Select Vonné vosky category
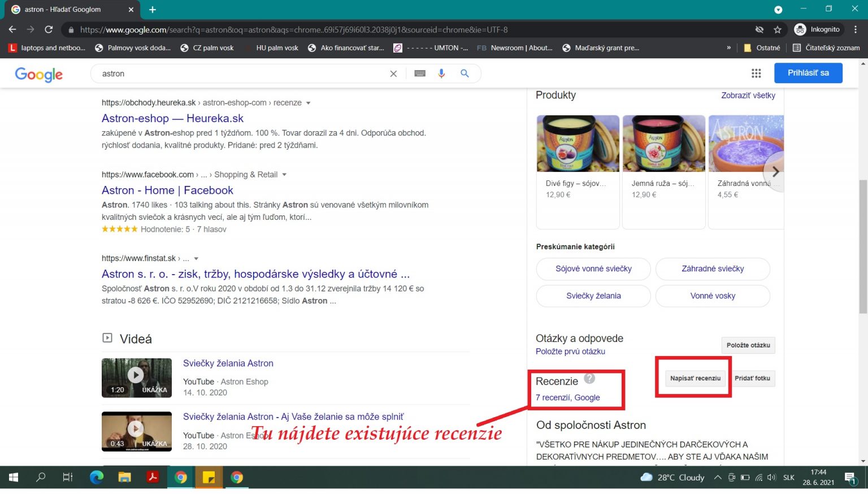 coord(713,296)
